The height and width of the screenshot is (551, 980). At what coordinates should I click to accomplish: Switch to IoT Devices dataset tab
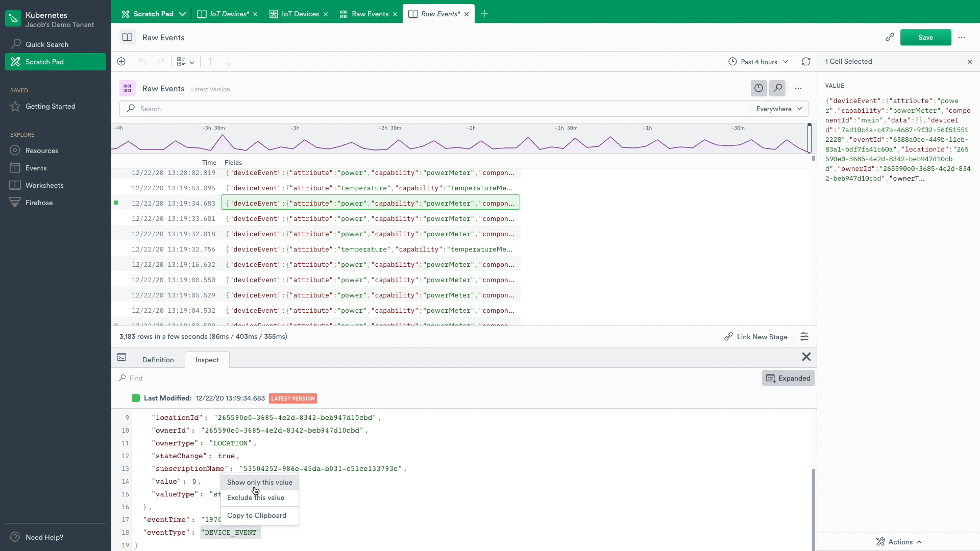pos(300,14)
